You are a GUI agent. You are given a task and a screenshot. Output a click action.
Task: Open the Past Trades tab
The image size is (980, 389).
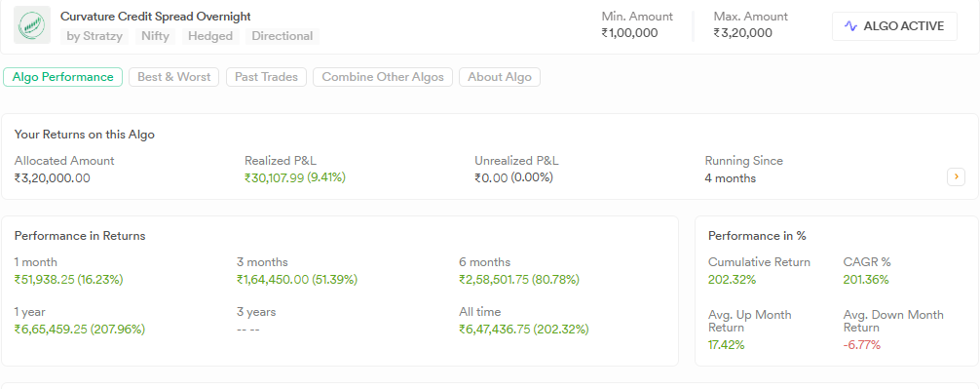[266, 77]
